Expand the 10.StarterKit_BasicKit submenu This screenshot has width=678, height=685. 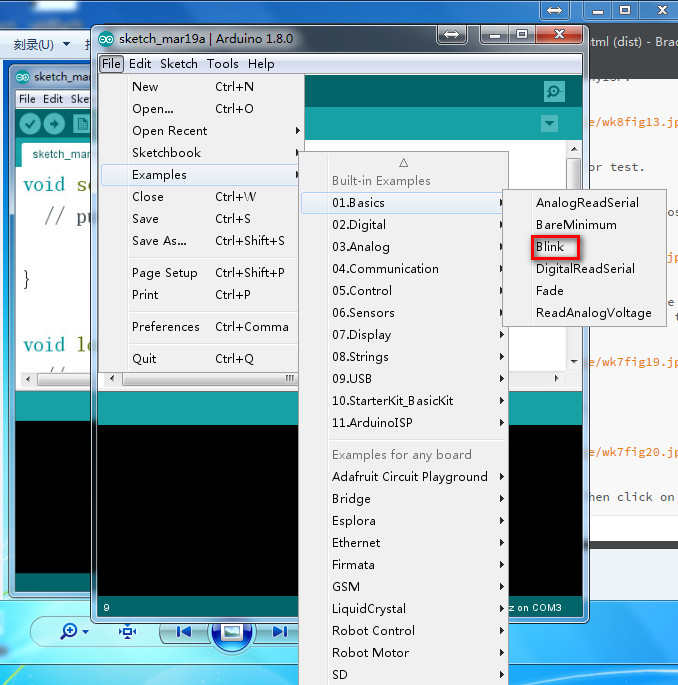coord(404,401)
